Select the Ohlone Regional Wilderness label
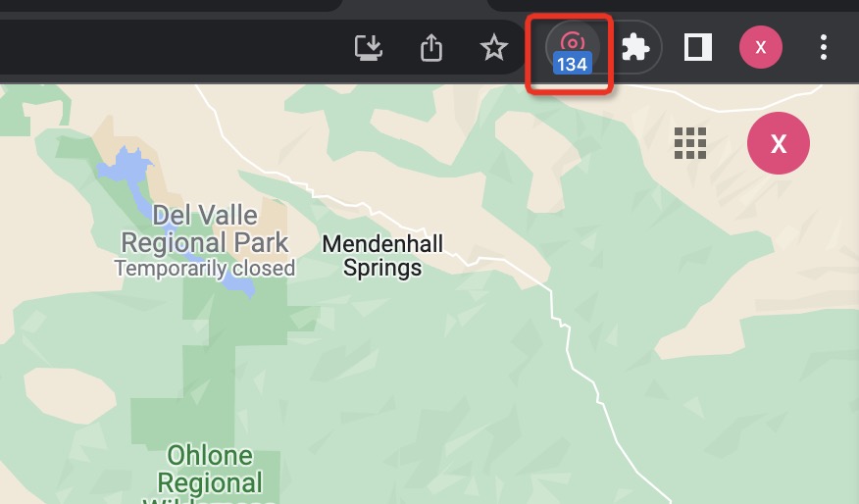Viewport: 859px width, 504px height. tap(210, 473)
